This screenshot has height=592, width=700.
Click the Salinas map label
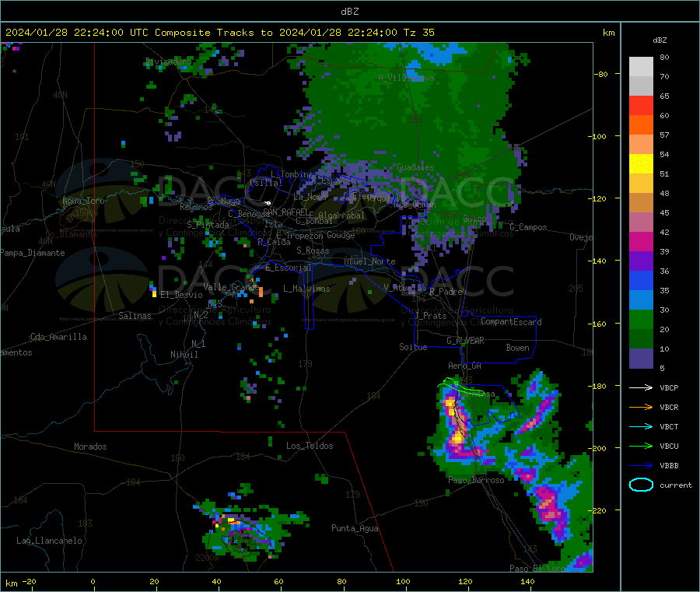point(135,316)
